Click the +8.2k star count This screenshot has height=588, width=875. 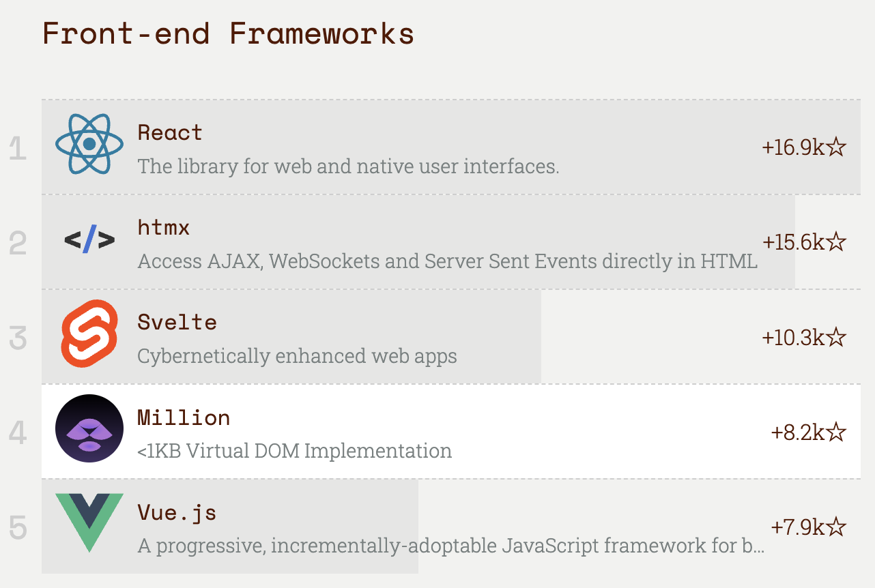(809, 432)
